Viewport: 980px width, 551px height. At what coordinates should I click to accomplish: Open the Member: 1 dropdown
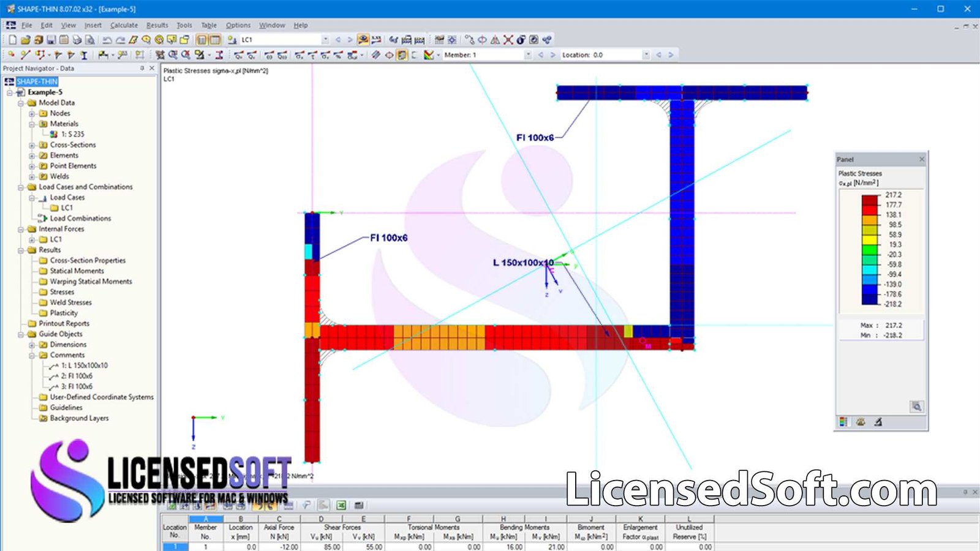[528, 55]
